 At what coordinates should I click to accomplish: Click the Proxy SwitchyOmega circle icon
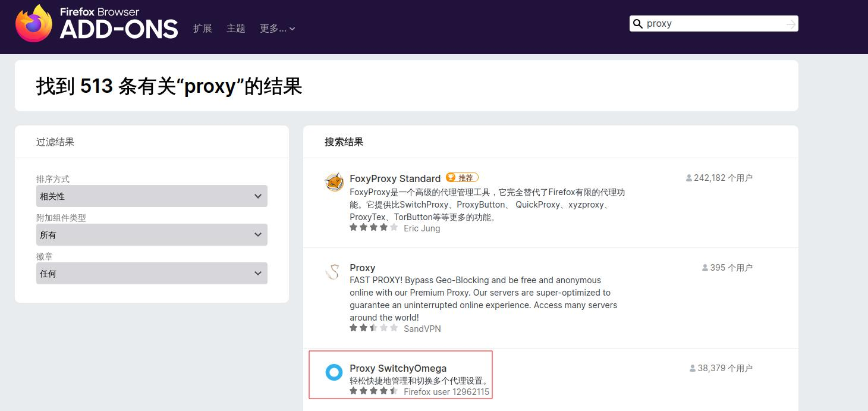pyautogui.click(x=334, y=372)
